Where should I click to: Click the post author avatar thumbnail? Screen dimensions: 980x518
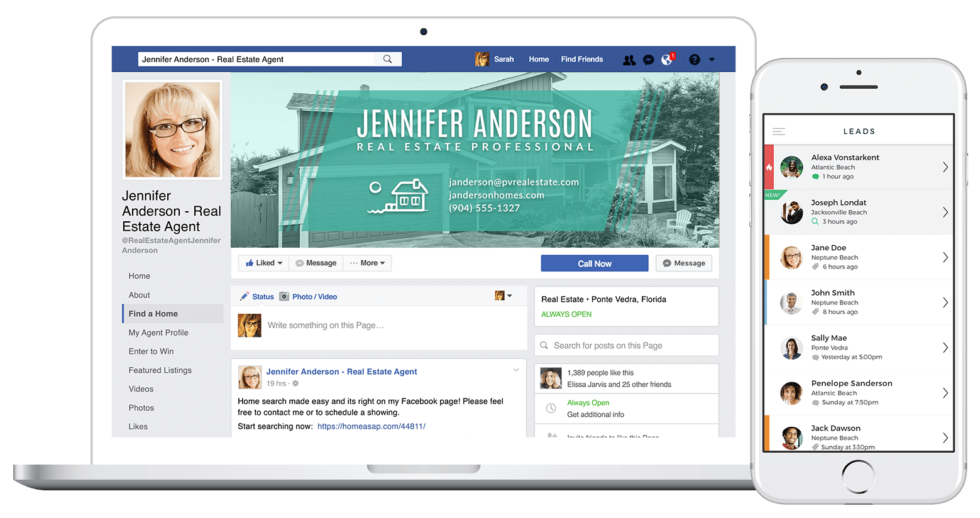tap(250, 377)
